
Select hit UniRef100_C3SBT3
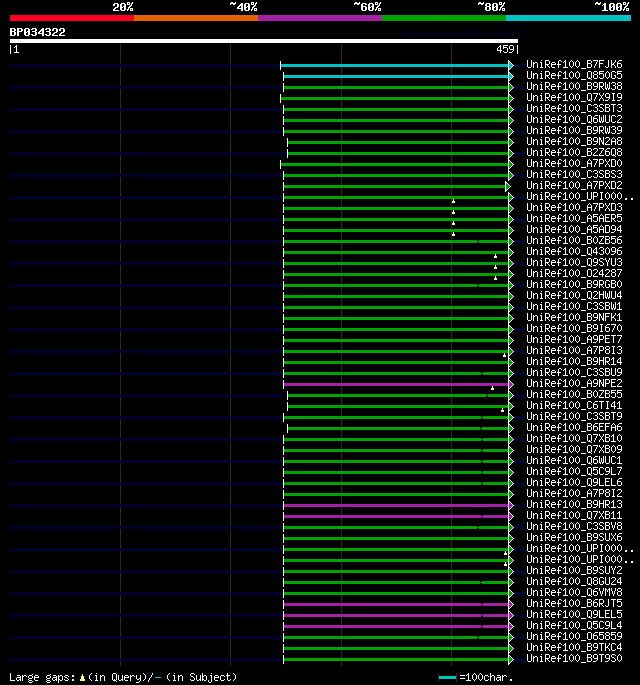[574, 108]
